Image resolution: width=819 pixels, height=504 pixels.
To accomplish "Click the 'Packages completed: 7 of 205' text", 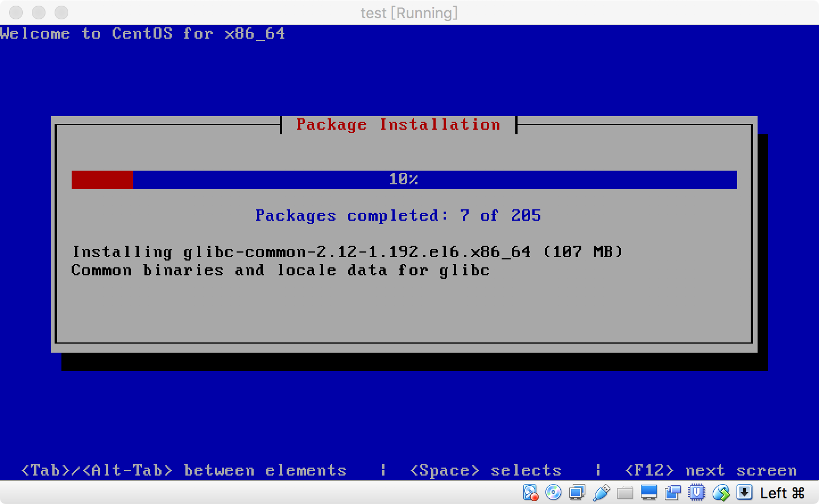I will 398,216.
